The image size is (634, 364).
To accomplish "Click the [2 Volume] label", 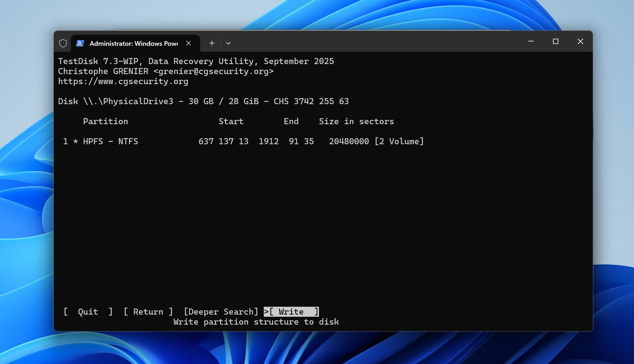I will click(x=399, y=141).
